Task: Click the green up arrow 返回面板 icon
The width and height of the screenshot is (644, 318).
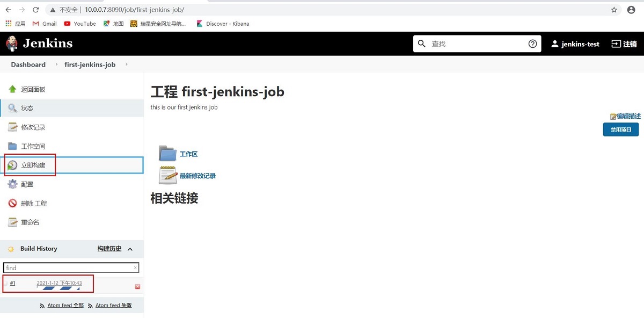Action: (x=12, y=89)
